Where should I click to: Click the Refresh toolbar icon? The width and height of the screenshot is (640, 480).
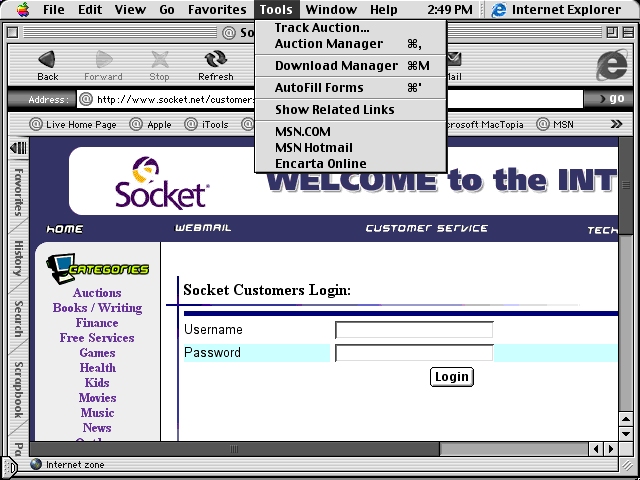[216, 59]
